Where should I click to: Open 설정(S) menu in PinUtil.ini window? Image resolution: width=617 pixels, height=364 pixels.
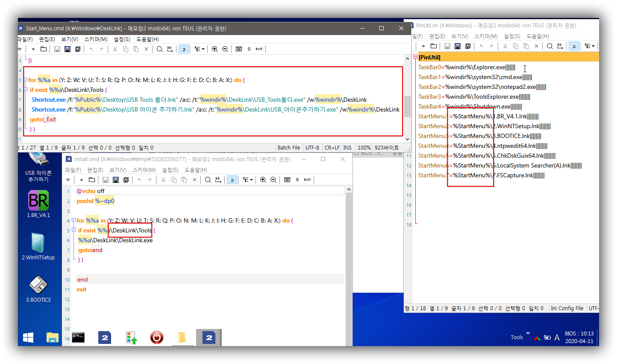click(512, 36)
